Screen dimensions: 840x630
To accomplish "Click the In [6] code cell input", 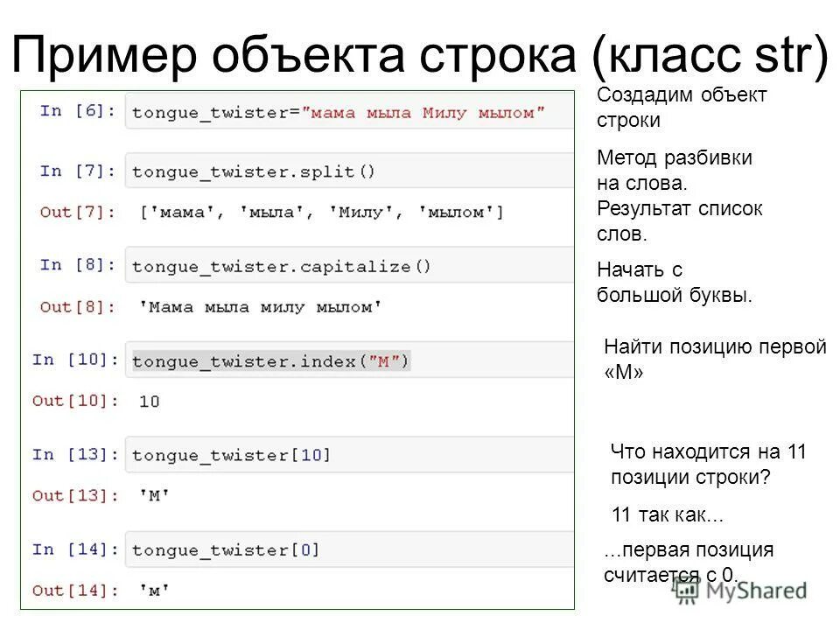I will 349,113.
